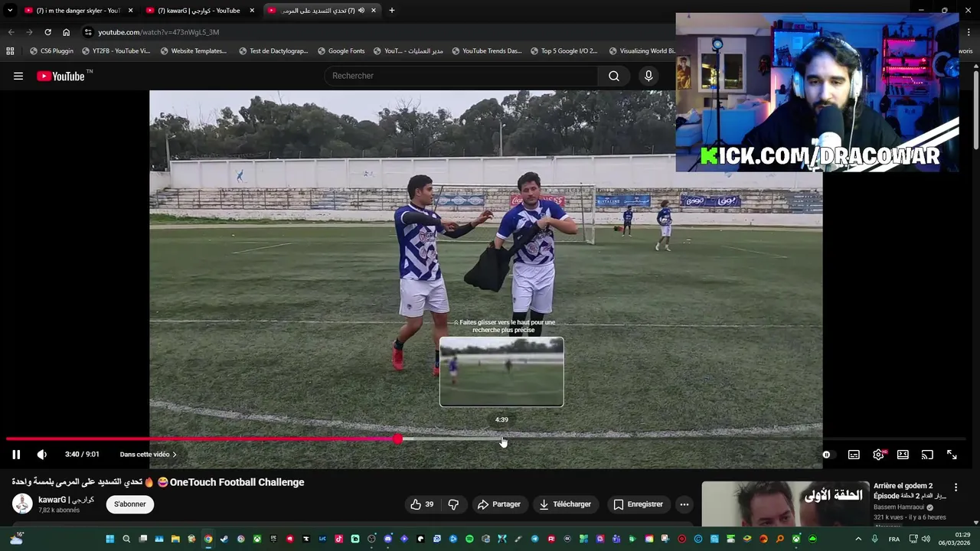Switch to theater mode
The height and width of the screenshot is (551, 980).
pyautogui.click(x=903, y=455)
